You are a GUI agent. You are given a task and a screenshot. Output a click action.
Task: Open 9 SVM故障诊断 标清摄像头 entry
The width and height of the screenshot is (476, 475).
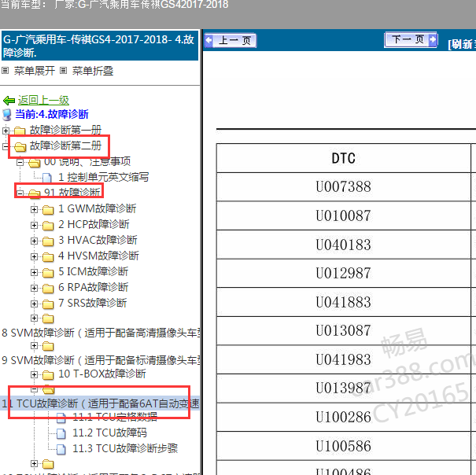101,360
